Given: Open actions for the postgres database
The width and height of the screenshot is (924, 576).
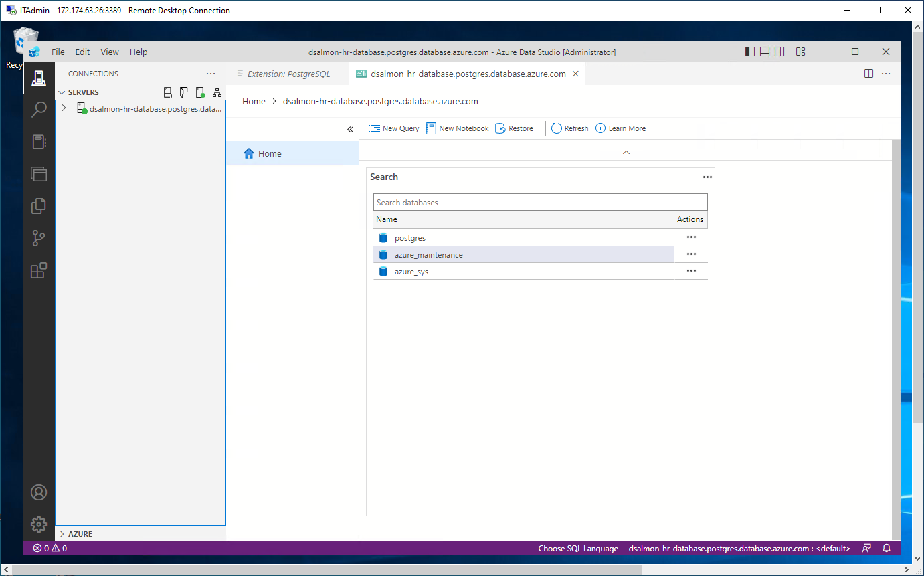Looking at the screenshot, I should (691, 237).
